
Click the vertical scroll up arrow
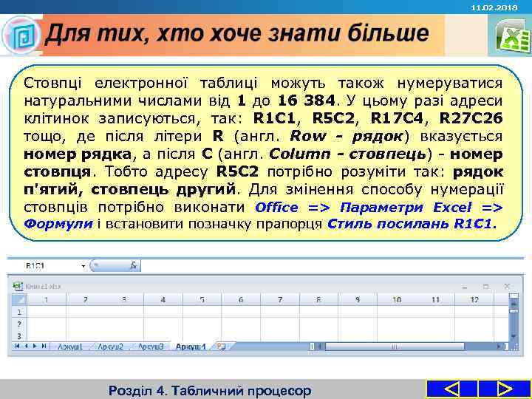click(x=514, y=304)
